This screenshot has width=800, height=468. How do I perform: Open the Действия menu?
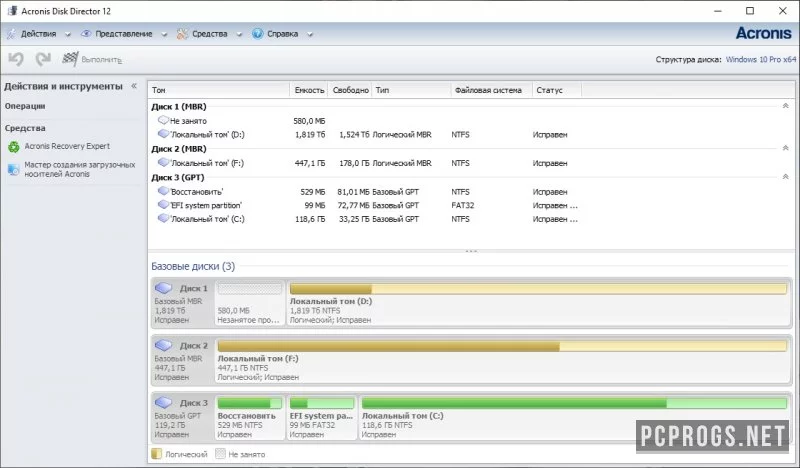(x=38, y=34)
